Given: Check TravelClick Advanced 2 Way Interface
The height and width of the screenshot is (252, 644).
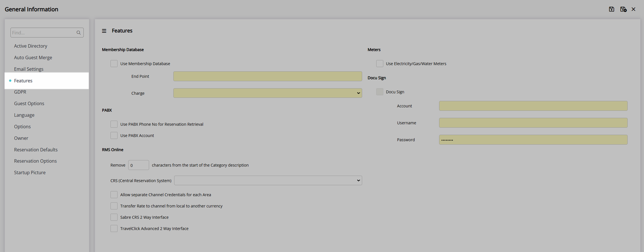Looking at the screenshot, I should click(114, 229).
